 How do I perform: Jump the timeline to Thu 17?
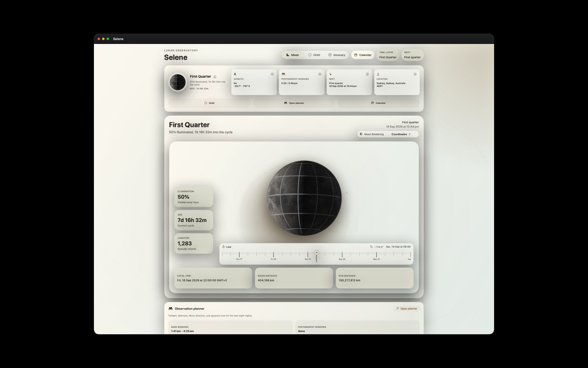click(239, 259)
